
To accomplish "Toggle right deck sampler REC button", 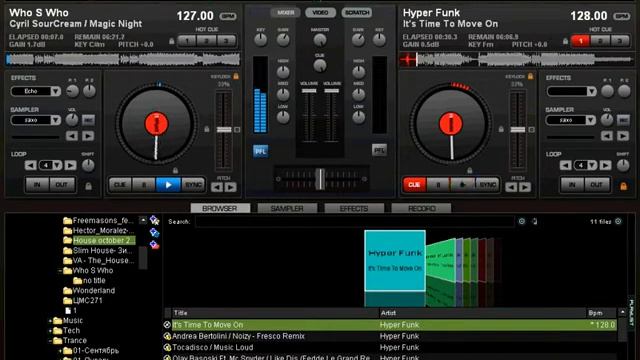I will tap(623, 120).
